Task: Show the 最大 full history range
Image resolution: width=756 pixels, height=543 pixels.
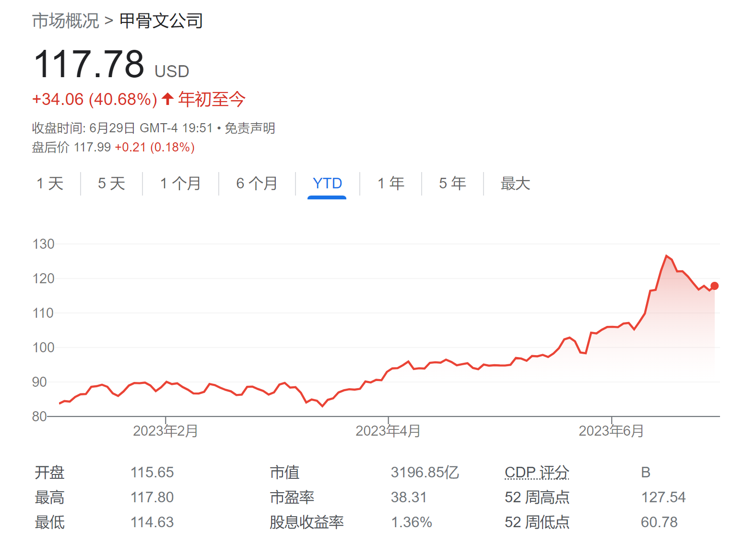Action: (x=515, y=183)
